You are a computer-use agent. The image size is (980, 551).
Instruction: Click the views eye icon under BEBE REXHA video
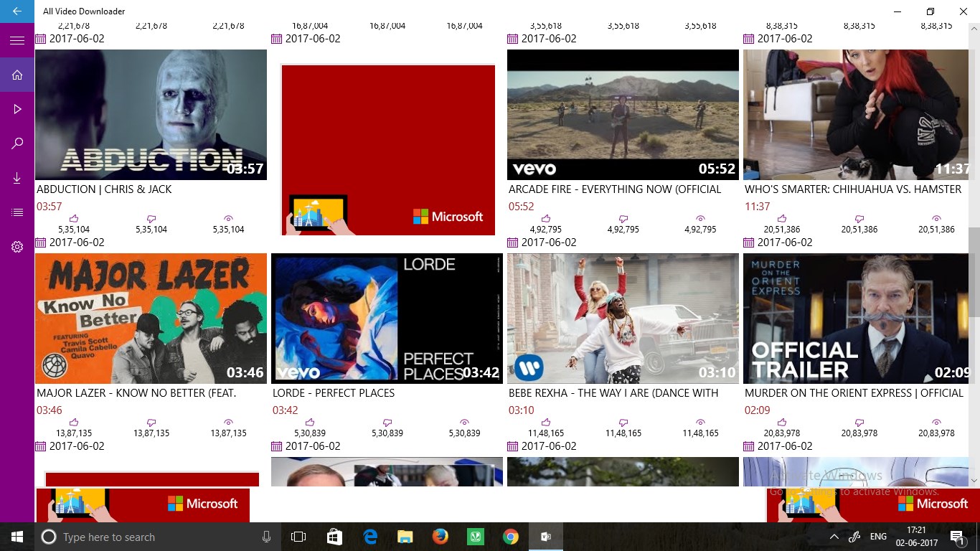(x=701, y=423)
